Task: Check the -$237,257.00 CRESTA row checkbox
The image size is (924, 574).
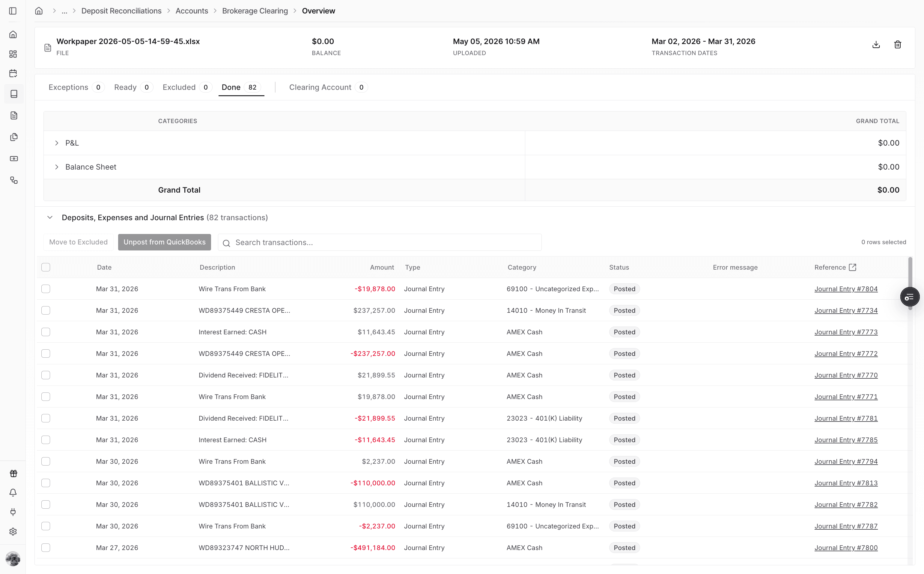Action: [46, 354]
